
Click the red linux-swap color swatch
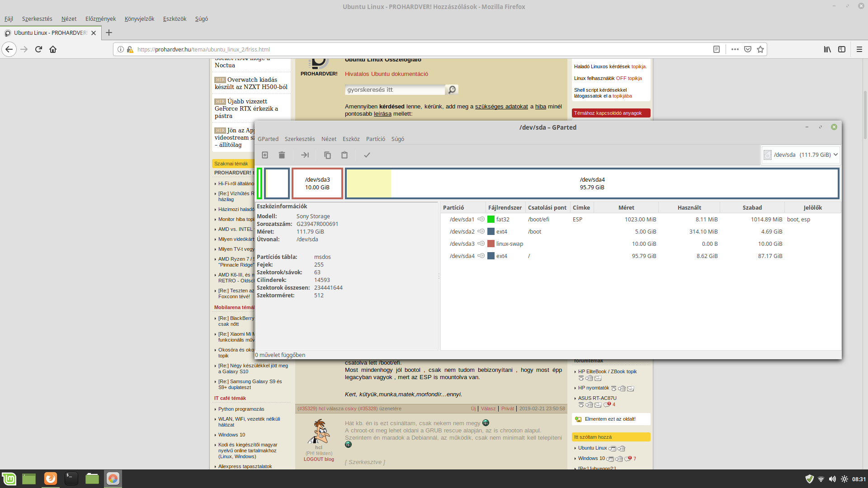pyautogui.click(x=491, y=244)
